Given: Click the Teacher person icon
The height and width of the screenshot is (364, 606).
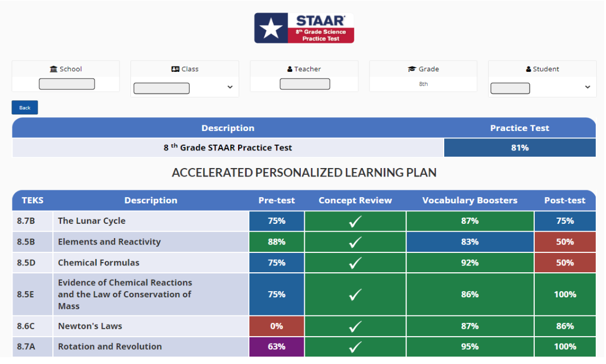Looking at the screenshot, I should tap(290, 69).
